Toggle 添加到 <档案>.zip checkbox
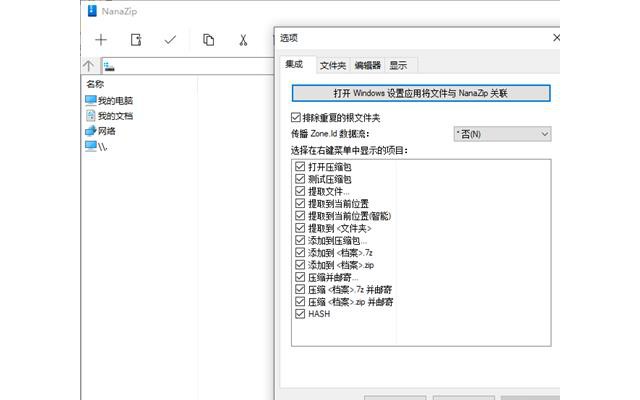 pos(300,264)
